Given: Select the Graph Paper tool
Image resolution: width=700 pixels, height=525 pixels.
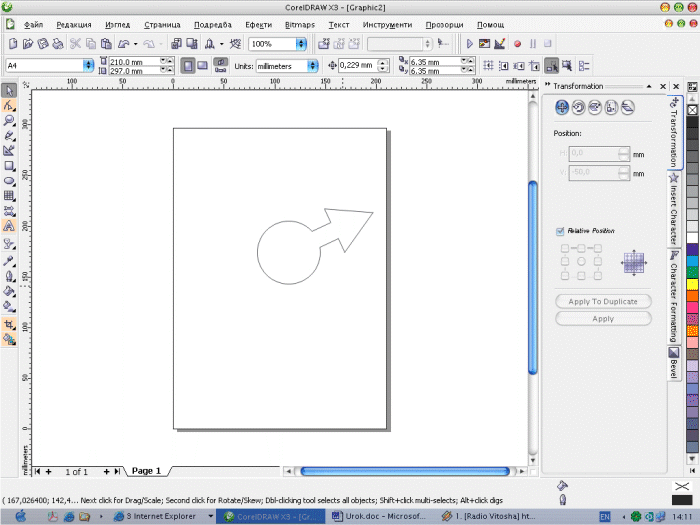Looking at the screenshot, I should click(9, 196).
